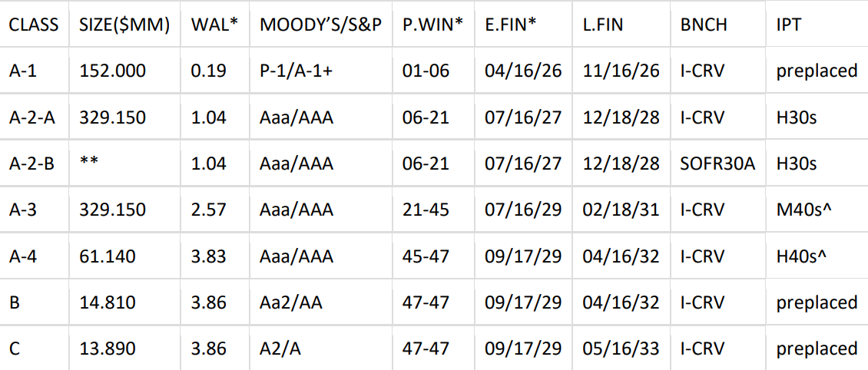Select the BNCH header cell

coord(704,25)
